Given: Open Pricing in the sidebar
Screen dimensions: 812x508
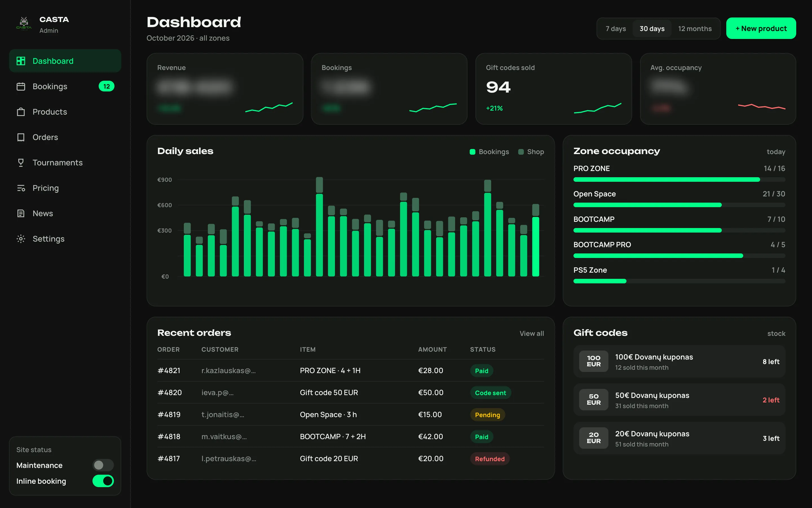Looking at the screenshot, I should [x=65, y=188].
